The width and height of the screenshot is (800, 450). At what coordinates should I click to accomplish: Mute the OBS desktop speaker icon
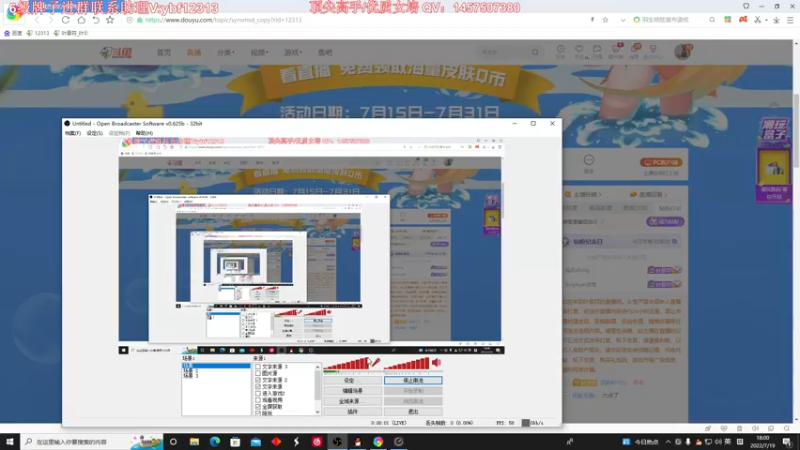pyautogui.click(x=436, y=362)
